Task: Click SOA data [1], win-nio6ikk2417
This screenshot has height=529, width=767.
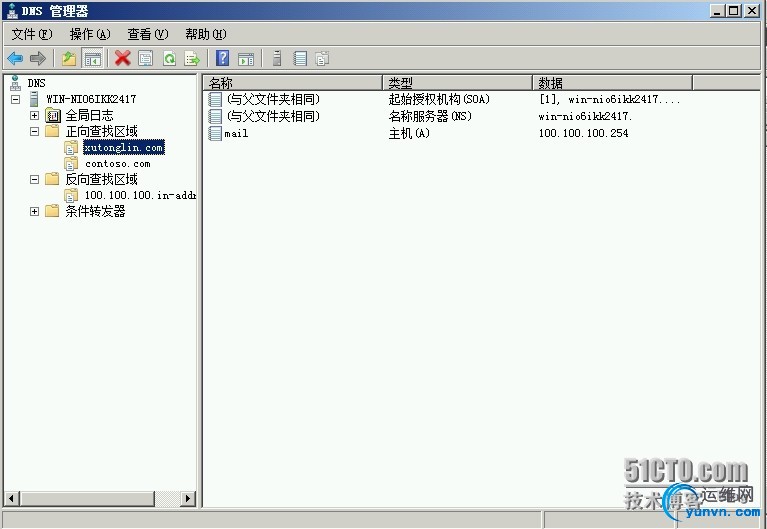Action: (x=609, y=99)
